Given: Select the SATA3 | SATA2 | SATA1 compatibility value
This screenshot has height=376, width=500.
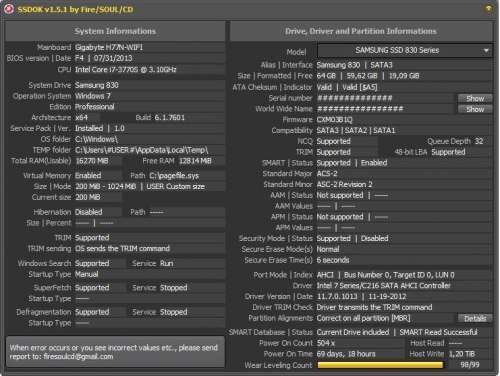Looking at the screenshot, I should 356,130.
